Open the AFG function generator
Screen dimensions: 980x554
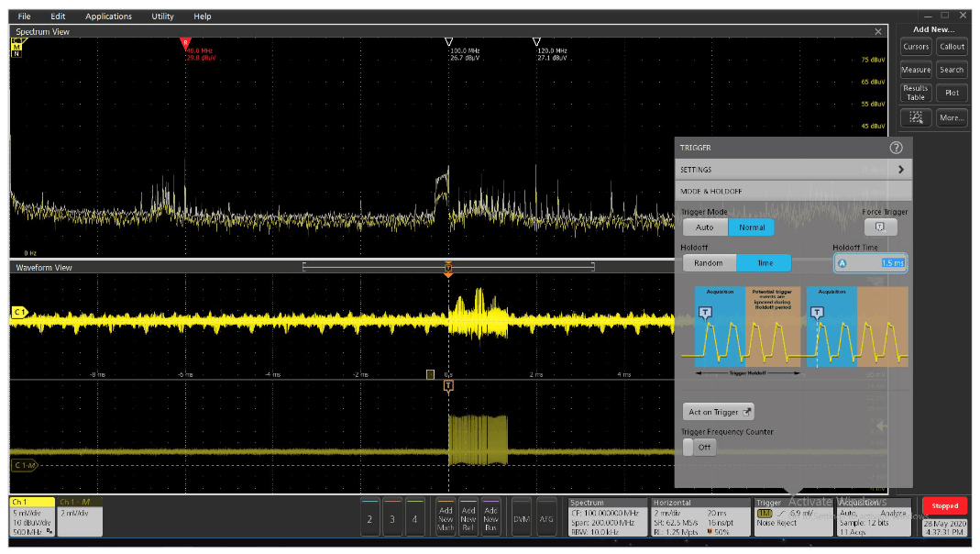point(547,517)
